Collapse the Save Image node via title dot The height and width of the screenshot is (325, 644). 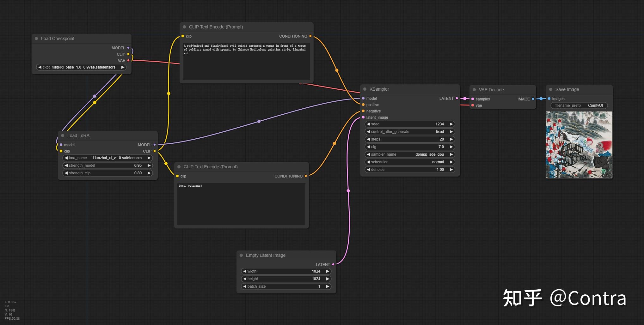pyautogui.click(x=551, y=89)
